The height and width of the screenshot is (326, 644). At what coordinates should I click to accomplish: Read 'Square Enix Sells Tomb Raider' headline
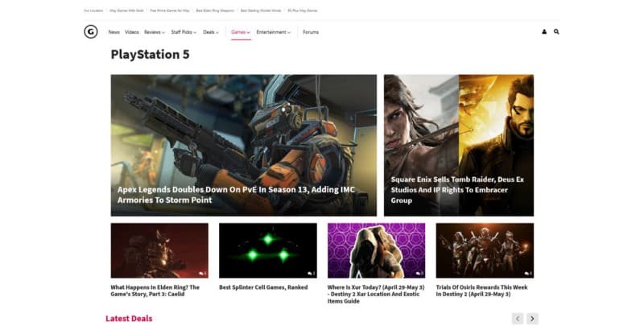coord(457,190)
